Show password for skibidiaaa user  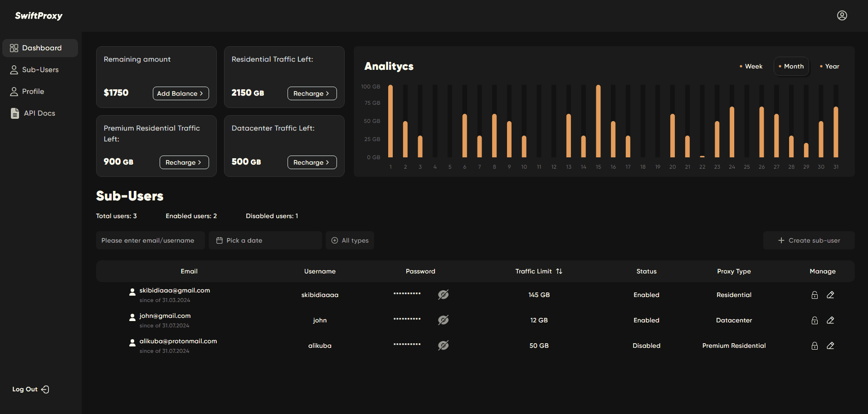[x=444, y=295]
